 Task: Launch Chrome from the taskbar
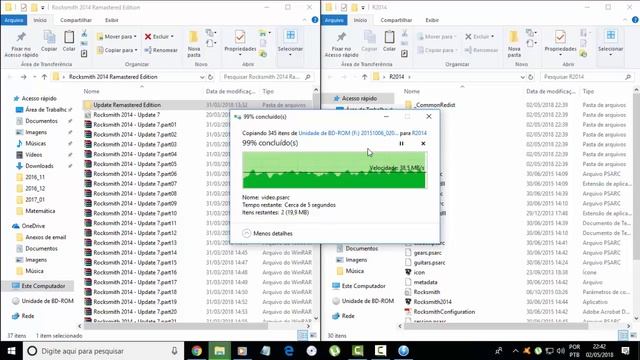point(197,351)
